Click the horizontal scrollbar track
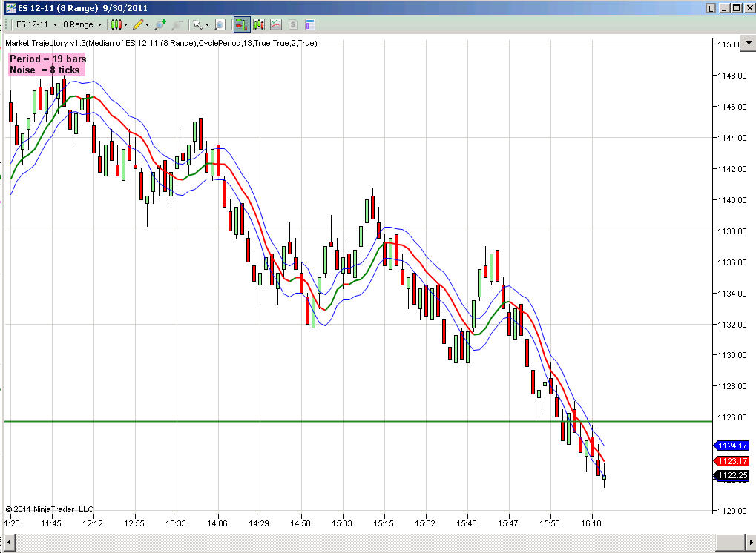 click(367, 543)
